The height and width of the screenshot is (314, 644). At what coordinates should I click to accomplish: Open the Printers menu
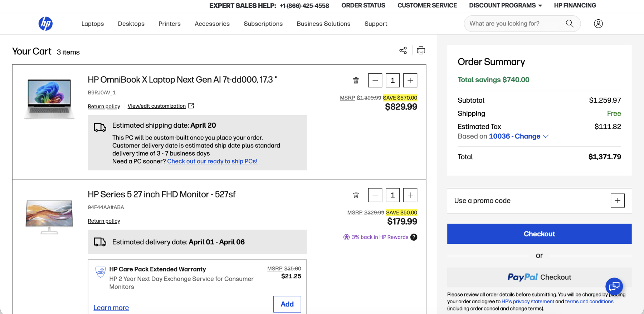pos(170,24)
